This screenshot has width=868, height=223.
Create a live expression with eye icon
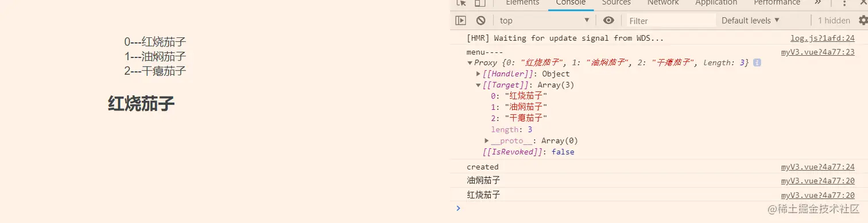(609, 21)
